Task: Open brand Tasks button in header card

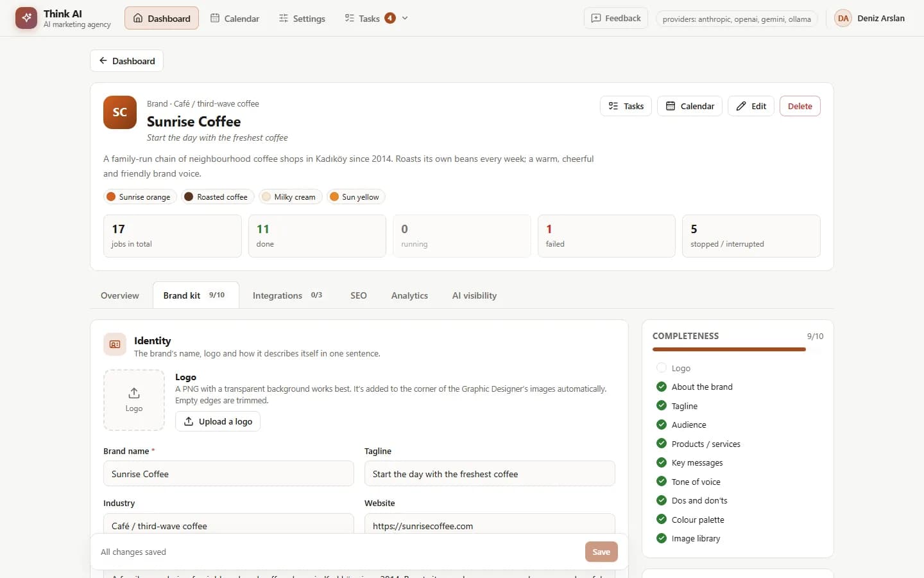Action: [626, 106]
